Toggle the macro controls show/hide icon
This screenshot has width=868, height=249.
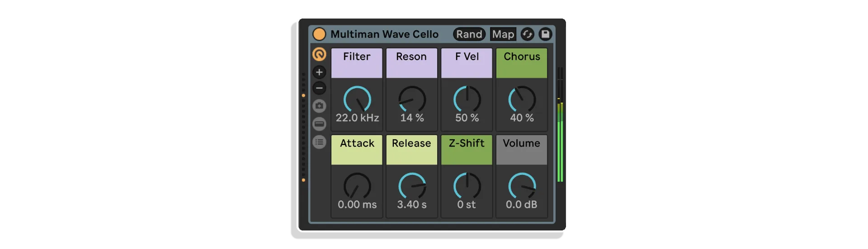pos(319,54)
